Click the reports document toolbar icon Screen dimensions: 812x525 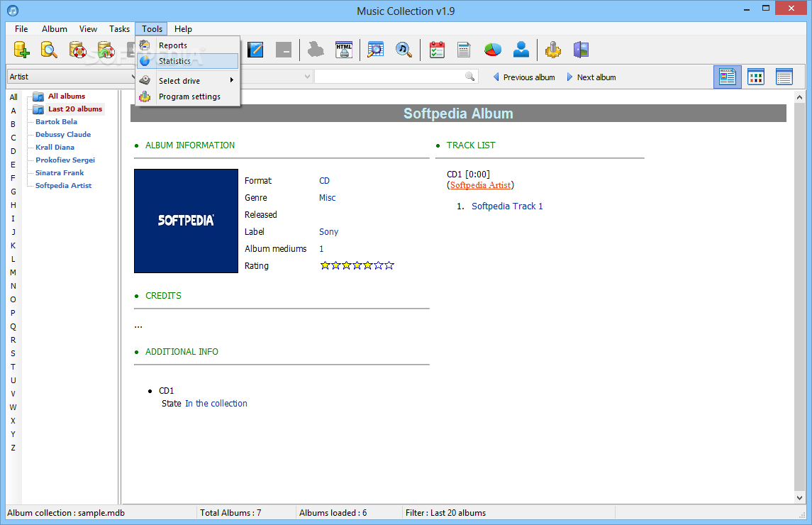coord(464,50)
